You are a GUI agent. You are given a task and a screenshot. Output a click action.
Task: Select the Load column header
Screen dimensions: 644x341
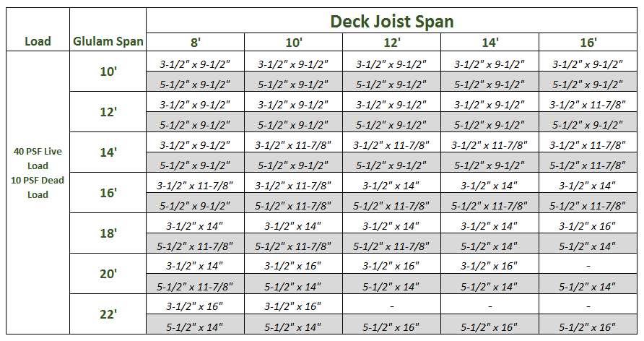[x=38, y=41]
